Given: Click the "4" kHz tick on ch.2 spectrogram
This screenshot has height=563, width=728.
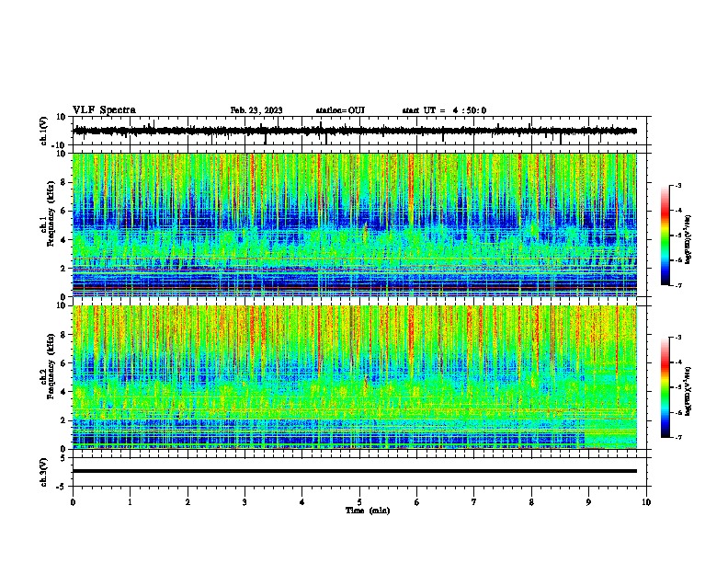Looking at the screenshot, I should 64,392.
